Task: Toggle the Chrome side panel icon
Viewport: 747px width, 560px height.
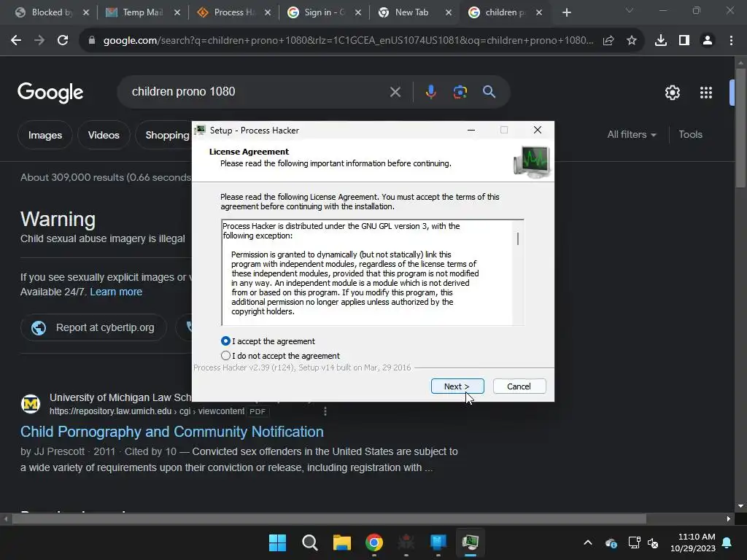Action: click(684, 41)
